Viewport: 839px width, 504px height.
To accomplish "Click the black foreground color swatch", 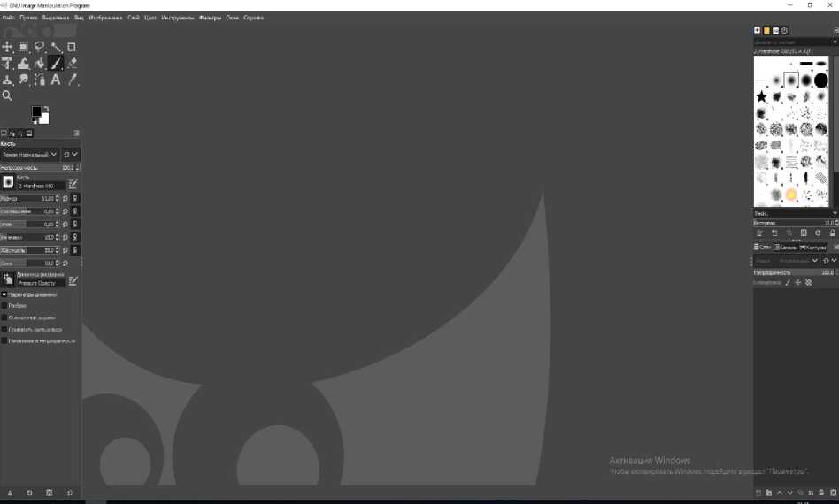I will click(36, 111).
